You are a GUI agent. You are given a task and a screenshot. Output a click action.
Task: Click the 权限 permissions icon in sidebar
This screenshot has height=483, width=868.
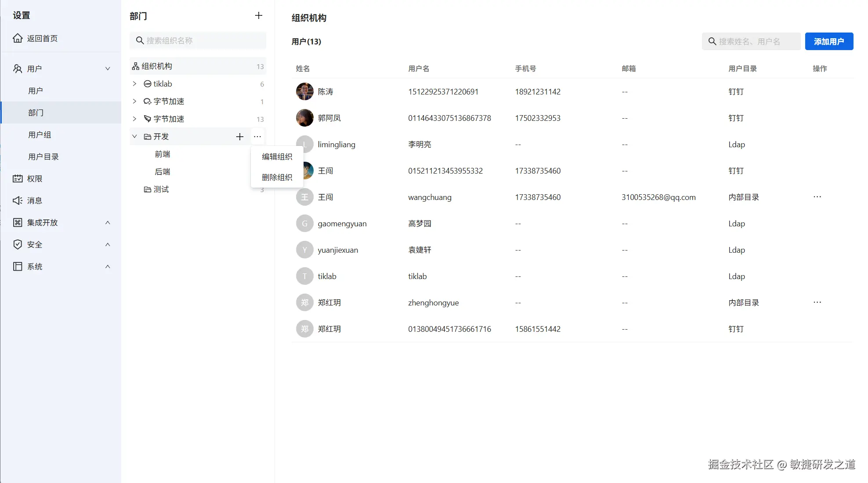click(x=18, y=178)
